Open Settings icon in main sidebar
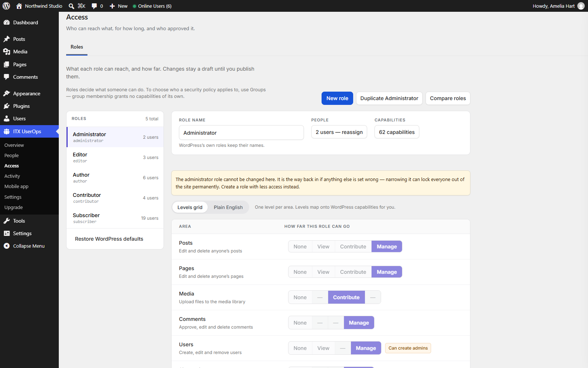The width and height of the screenshot is (588, 368). [7, 233]
